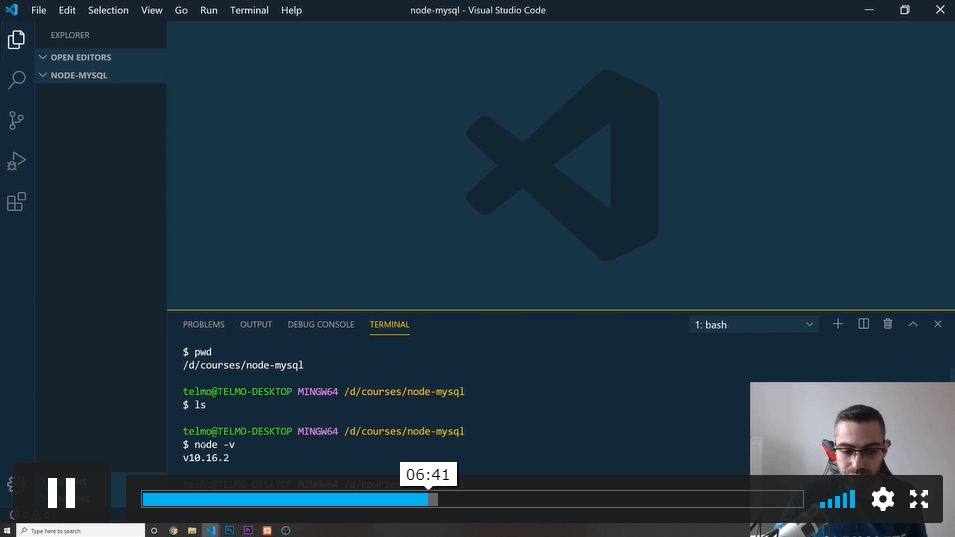Screen dimensions: 955x537
Task: Open File Explorer from the taskbar
Action: tap(192, 530)
